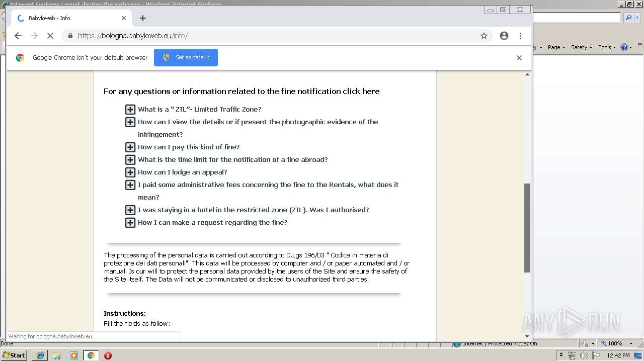
Task: Open the Chrome three-dot menu
Action: coord(520,36)
